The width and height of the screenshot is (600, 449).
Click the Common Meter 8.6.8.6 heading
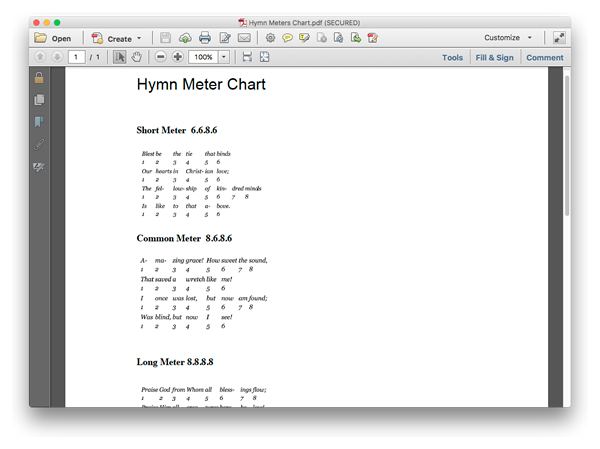click(184, 238)
